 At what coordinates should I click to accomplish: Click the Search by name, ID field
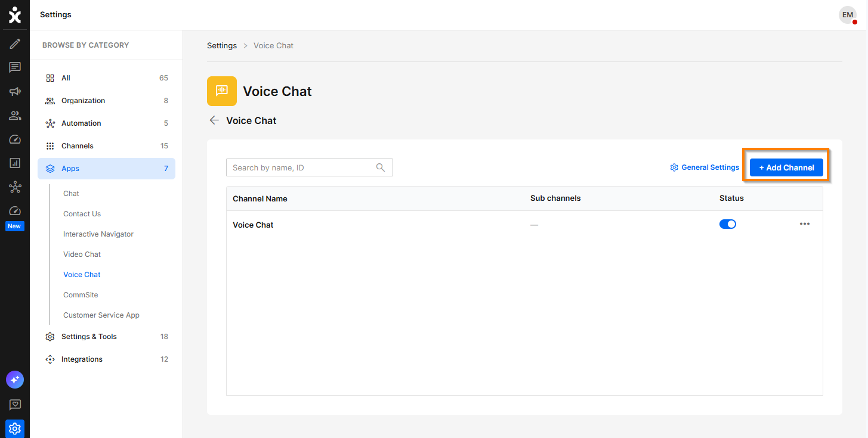coord(310,167)
